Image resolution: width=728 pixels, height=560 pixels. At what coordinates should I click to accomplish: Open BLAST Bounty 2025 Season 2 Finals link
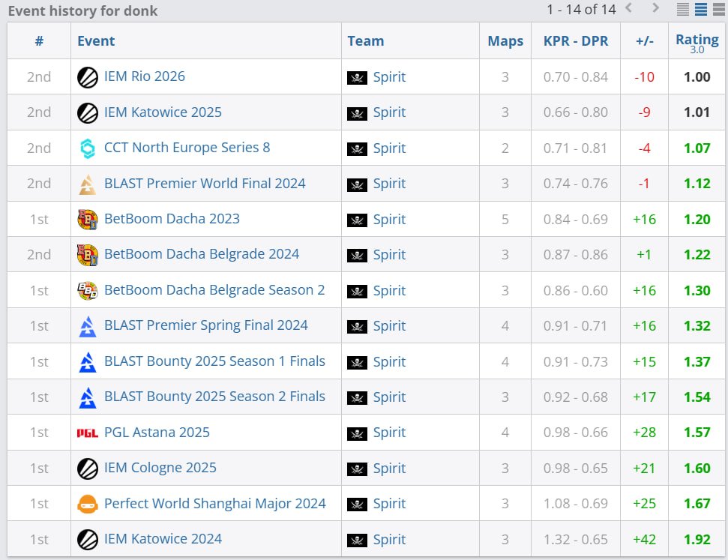[x=214, y=397]
